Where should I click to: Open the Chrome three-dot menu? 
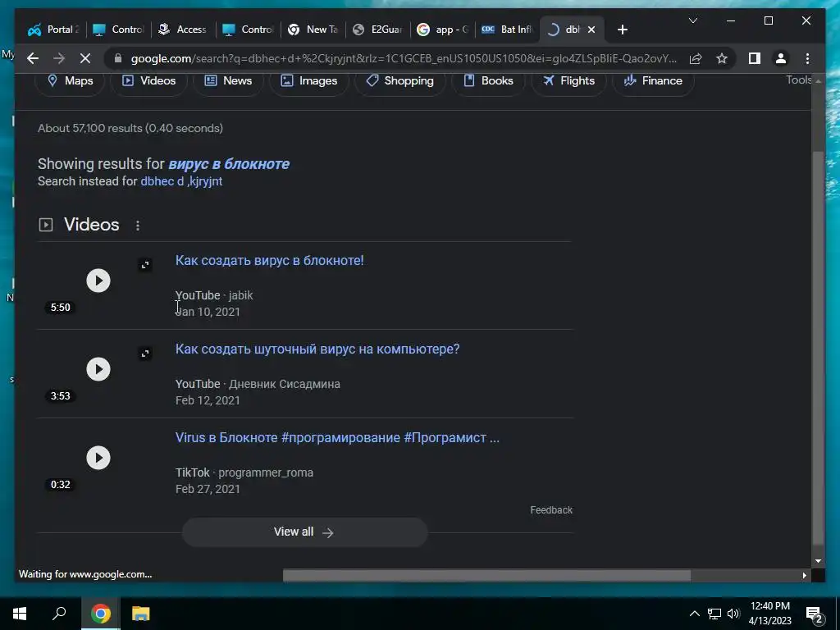point(807,58)
